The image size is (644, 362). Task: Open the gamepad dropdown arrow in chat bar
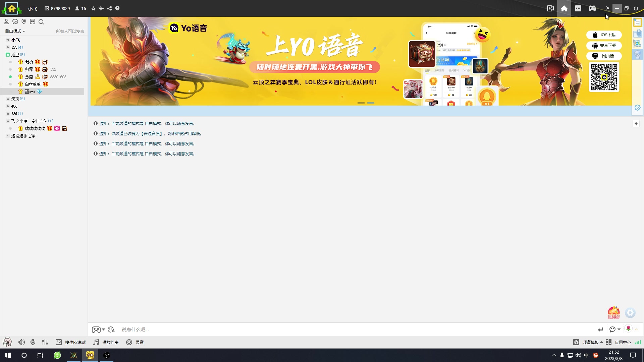[x=103, y=329]
